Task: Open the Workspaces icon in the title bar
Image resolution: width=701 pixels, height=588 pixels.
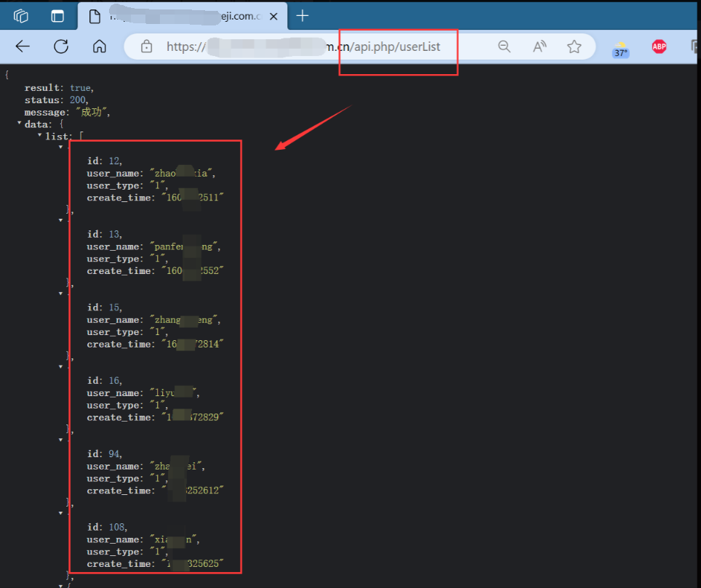Action: point(21,16)
